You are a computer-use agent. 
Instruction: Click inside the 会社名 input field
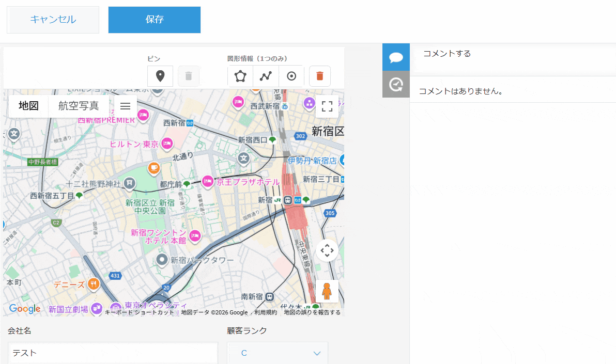click(x=113, y=353)
